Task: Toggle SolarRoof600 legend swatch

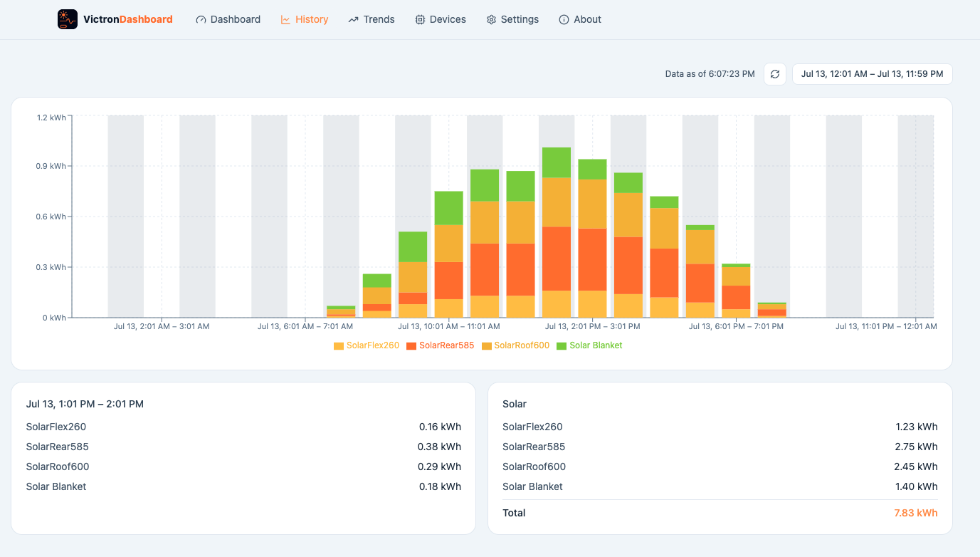Action: click(x=487, y=346)
